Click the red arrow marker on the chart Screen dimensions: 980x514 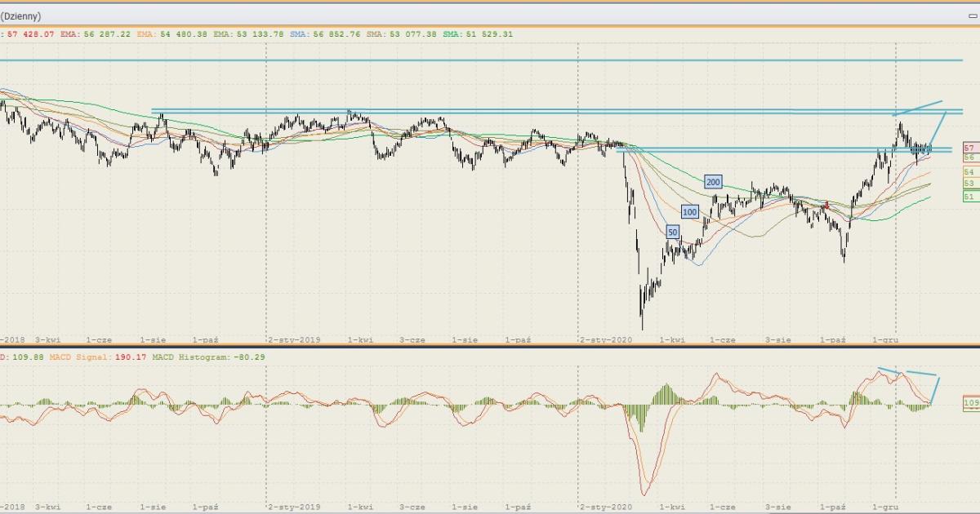(826, 205)
